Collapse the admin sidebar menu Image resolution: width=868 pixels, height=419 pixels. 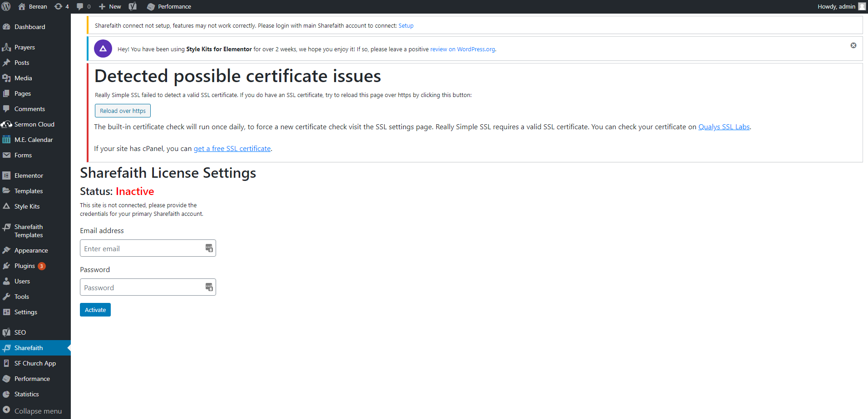point(32,411)
